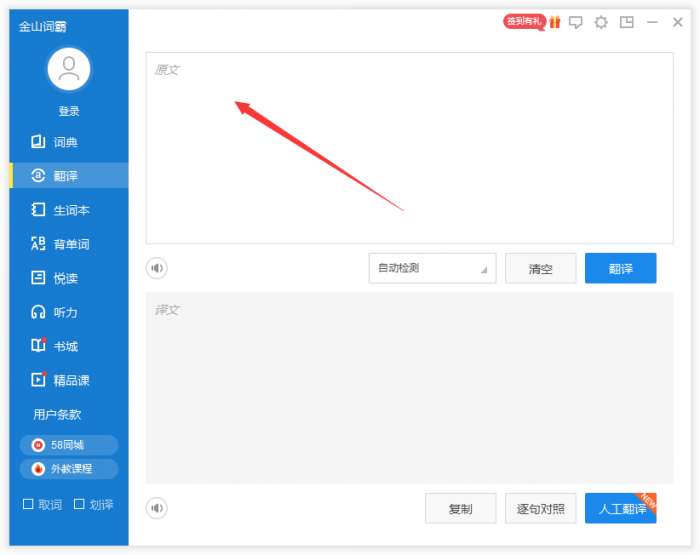Click the 复制 copy button
The width and height of the screenshot is (700, 555).
(460, 508)
